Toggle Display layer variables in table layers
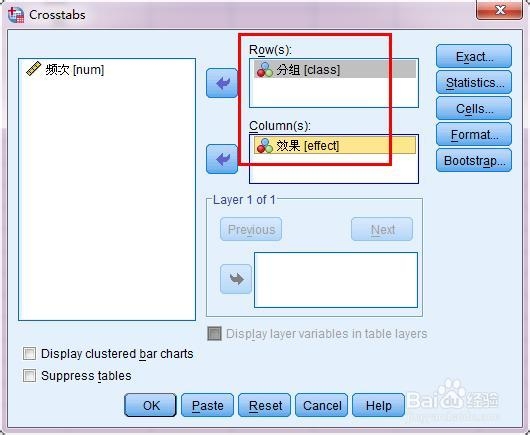 pos(214,334)
